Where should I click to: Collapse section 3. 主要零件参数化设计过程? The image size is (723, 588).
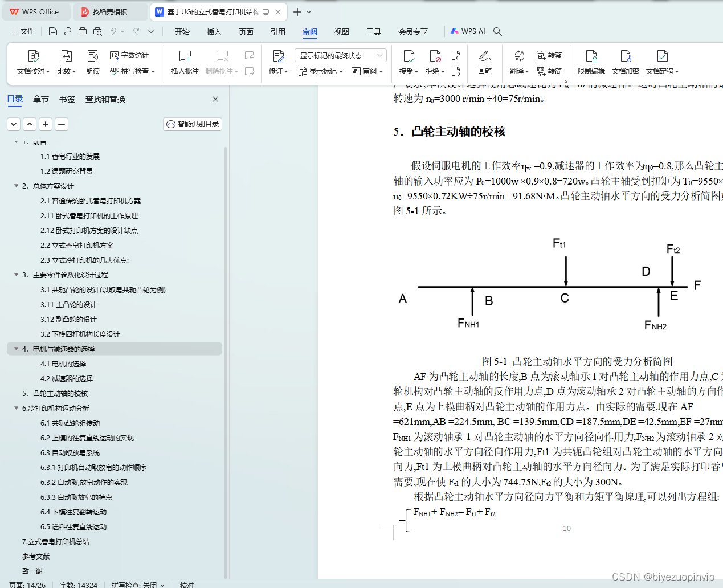(x=16, y=275)
